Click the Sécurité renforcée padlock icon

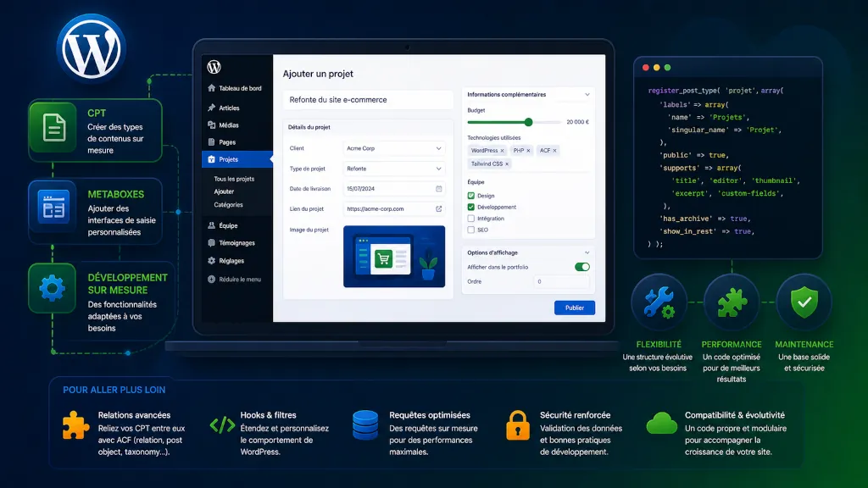(518, 425)
